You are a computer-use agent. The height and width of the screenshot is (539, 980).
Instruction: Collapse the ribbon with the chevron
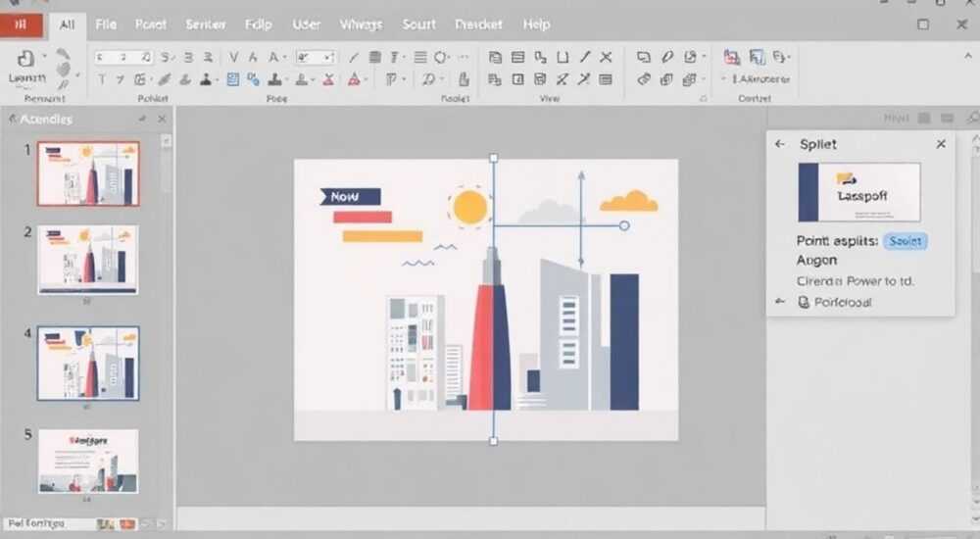coord(968,56)
